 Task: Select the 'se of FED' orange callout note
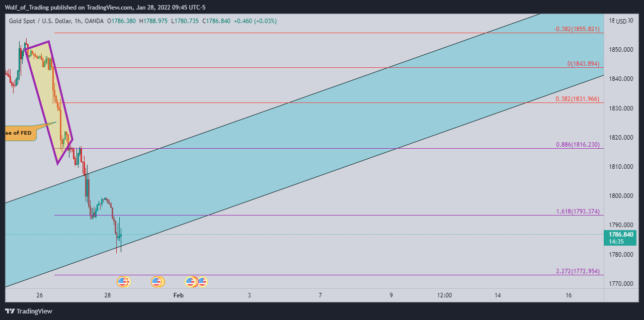20,133
